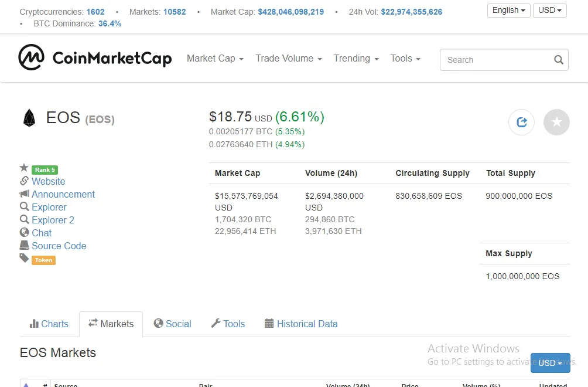Click volume value $2,694,380,000
The width and height of the screenshot is (588, 387).
tap(334, 196)
